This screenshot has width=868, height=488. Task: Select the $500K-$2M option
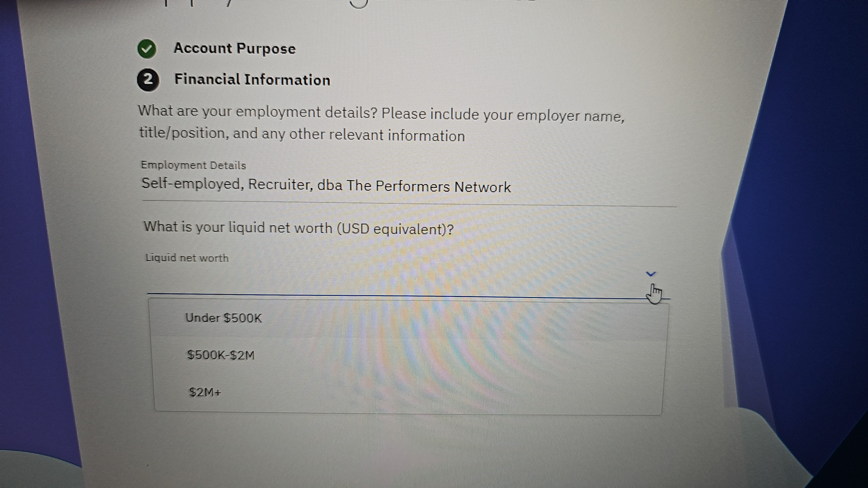[221, 355]
